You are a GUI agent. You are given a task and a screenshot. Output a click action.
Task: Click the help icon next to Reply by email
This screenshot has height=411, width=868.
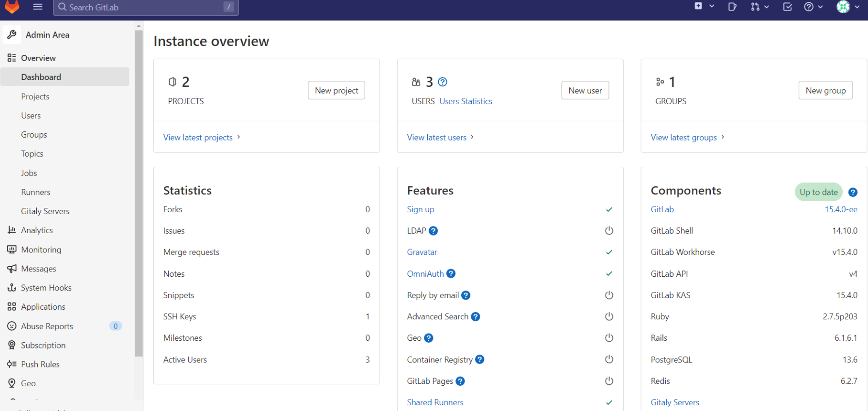(466, 295)
